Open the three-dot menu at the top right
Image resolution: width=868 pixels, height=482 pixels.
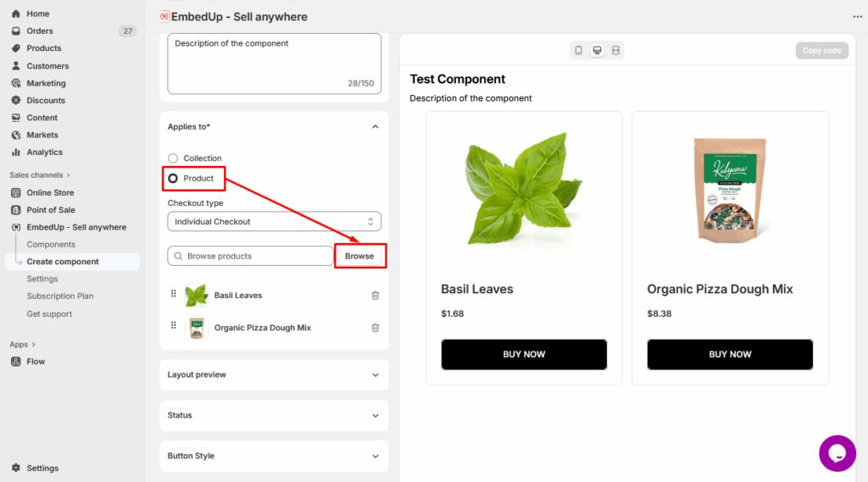(857, 17)
